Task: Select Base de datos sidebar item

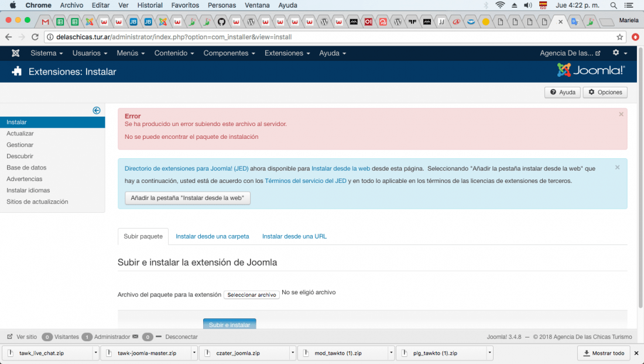Action: tap(26, 168)
